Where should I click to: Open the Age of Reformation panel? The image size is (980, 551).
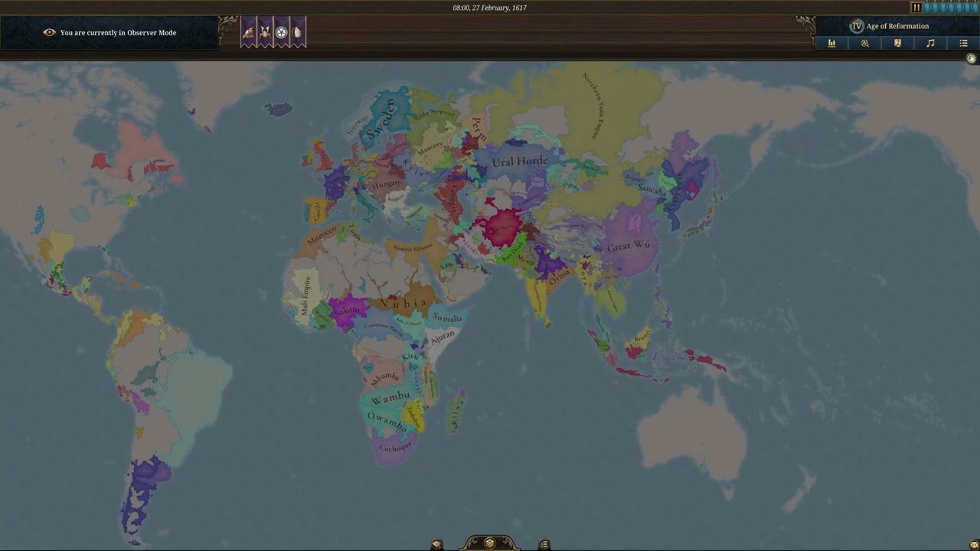coord(897,26)
